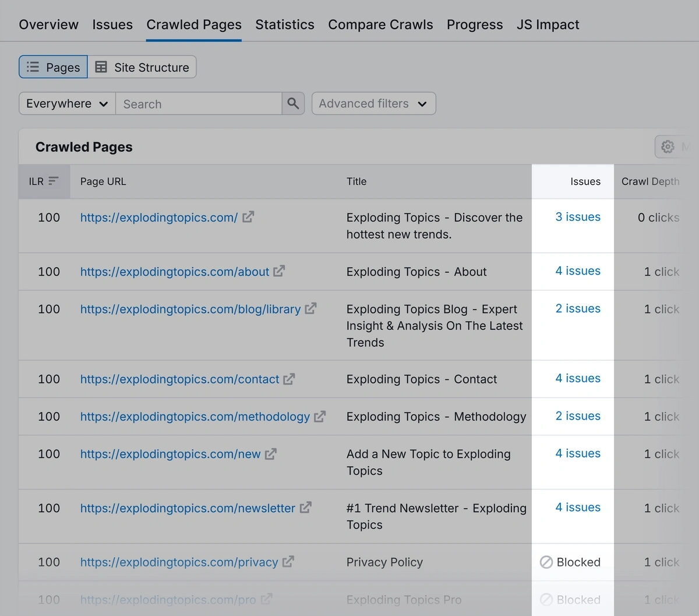Screen dimensions: 699x616
Task: Open the explodingtopics.com/newsletter URL link
Action: 188,508
